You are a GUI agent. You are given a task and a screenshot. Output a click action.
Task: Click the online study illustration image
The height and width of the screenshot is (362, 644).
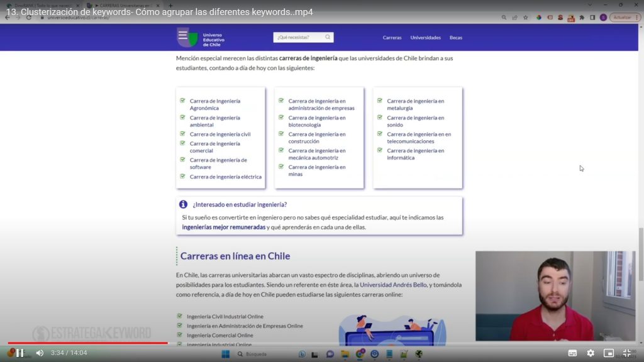(392, 329)
